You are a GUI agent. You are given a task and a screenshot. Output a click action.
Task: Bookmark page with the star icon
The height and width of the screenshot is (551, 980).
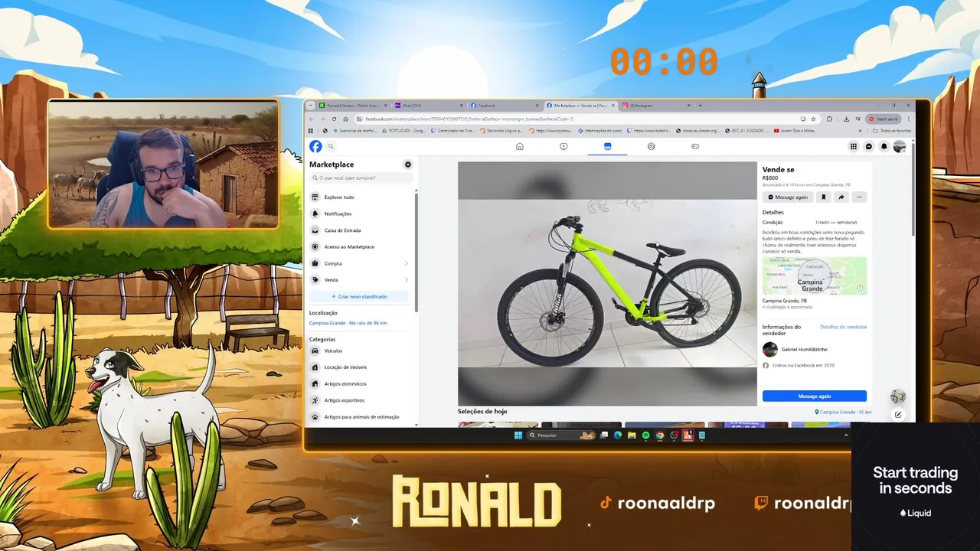click(x=813, y=119)
